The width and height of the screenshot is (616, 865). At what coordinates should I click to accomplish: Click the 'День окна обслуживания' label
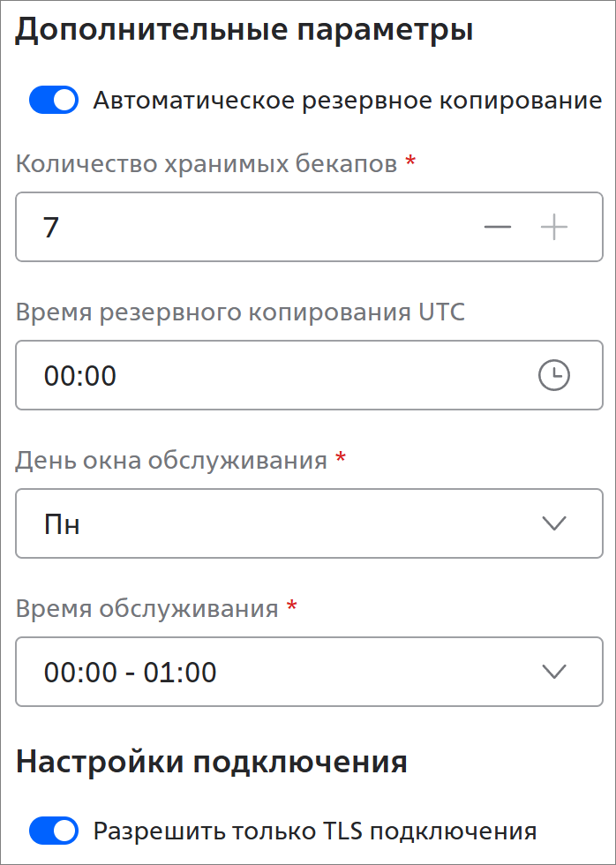coord(172,460)
